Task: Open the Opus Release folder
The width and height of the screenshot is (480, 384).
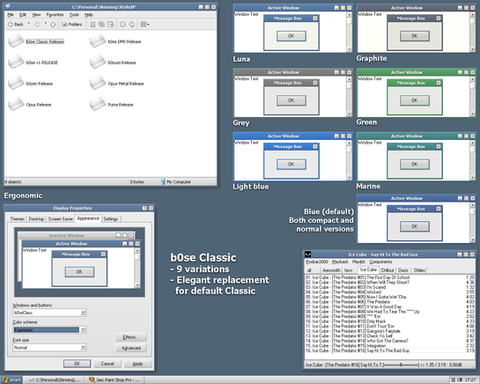Action: click(x=30, y=104)
